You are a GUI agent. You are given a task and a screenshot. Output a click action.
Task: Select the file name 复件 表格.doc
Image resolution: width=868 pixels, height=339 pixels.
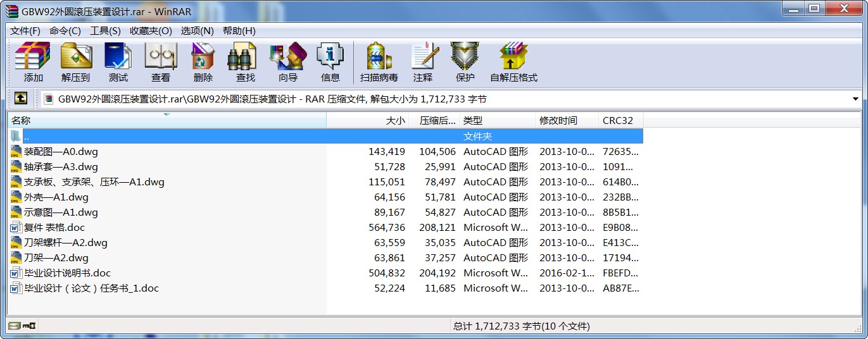pos(54,228)
